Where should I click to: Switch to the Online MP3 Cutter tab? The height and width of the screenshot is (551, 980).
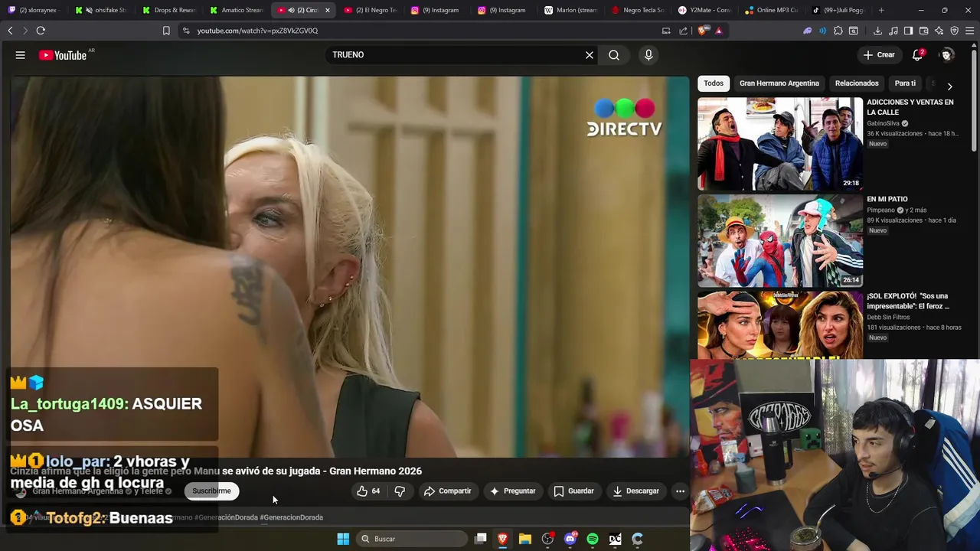(x=773, y=10)
